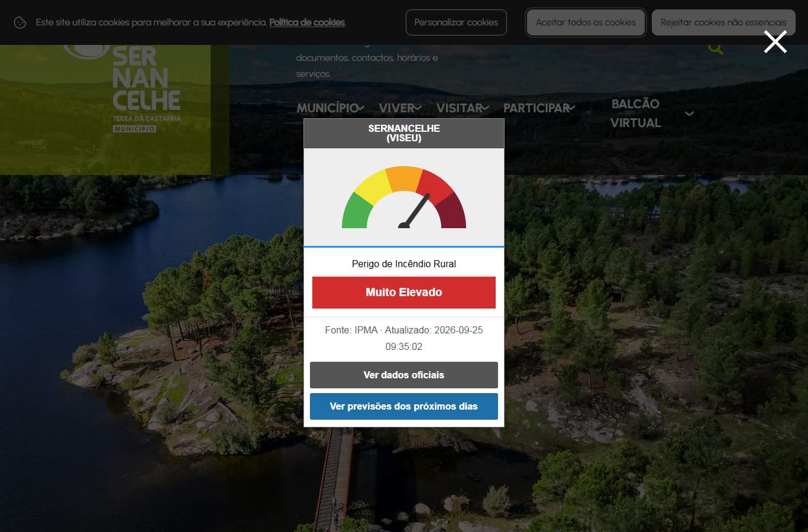The height and width of the screenshot is (532, 808).
Task: Click the cookie icon in banner
Action: click(20, 22)
